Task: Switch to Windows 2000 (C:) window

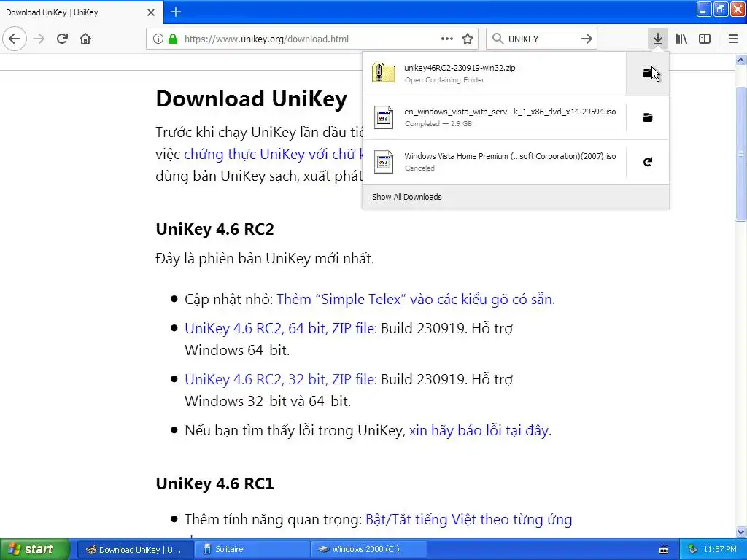Action: (x=368, y=550)
